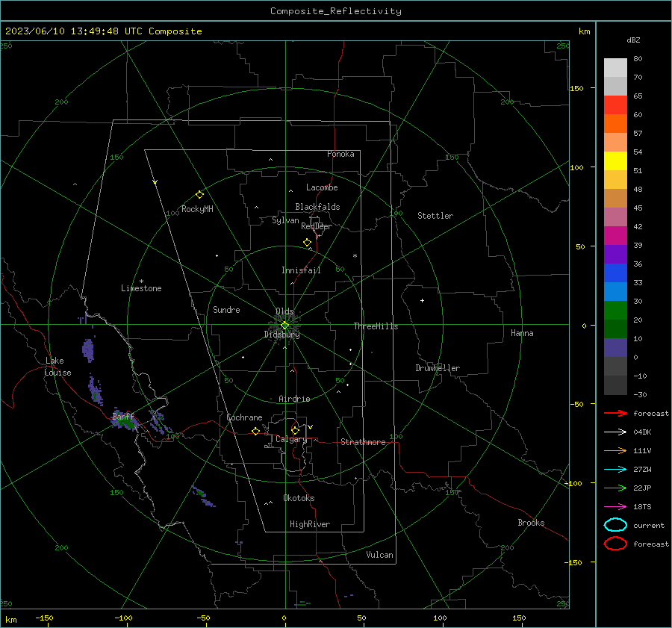
Task: Click the ThreeHills label
Action: (x=376, y=326)
